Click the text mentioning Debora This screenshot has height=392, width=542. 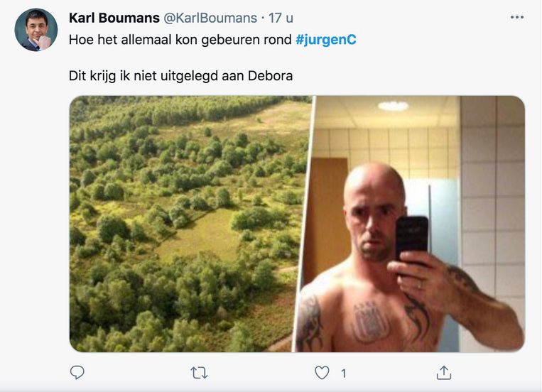pos(180,76)
